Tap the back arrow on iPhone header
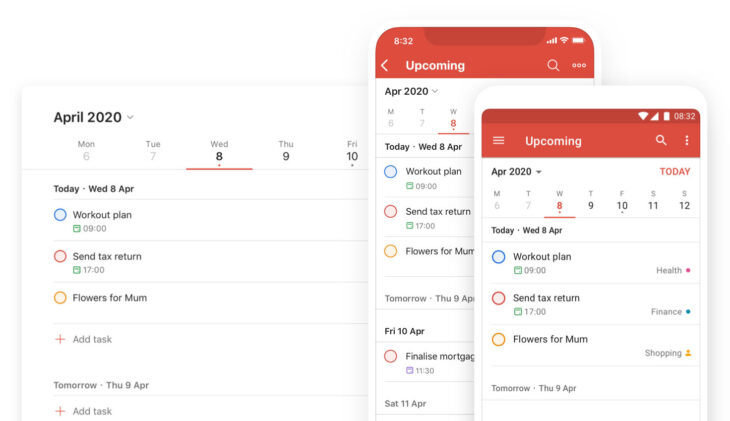Image resolution: width=730 pixels, height=421 pixels. click(x=385, y=66)
